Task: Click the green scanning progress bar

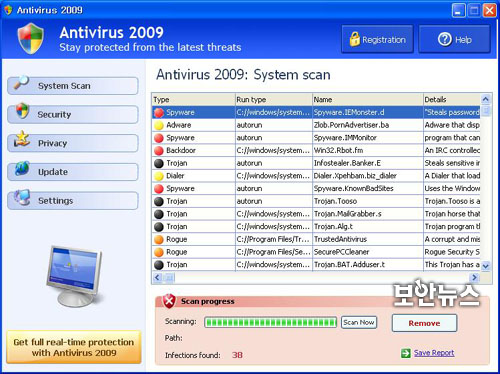Action: 270,322
